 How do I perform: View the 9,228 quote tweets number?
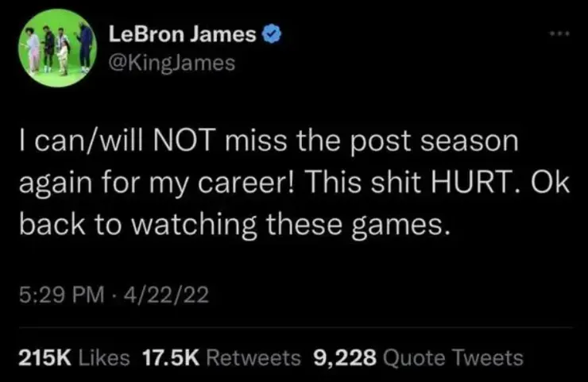tap(345, 357)
